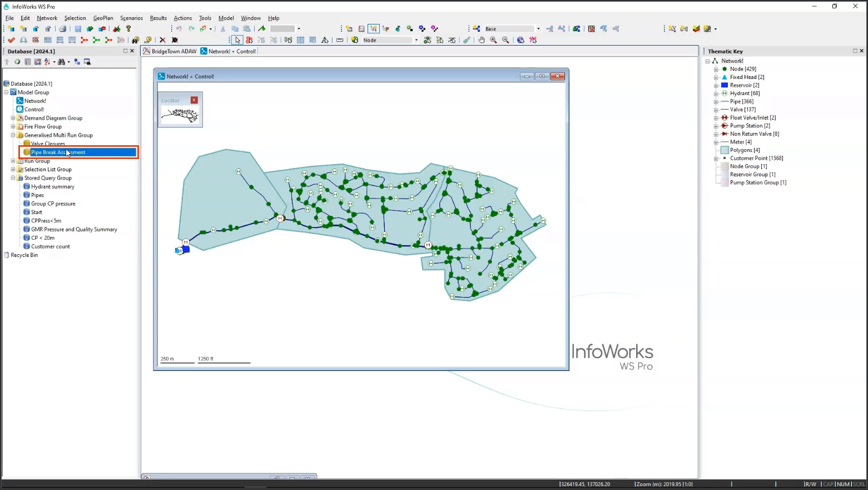Click the Copy icon in the toolbar
This screenshot has height=490, width=868.
coord(235,29)
